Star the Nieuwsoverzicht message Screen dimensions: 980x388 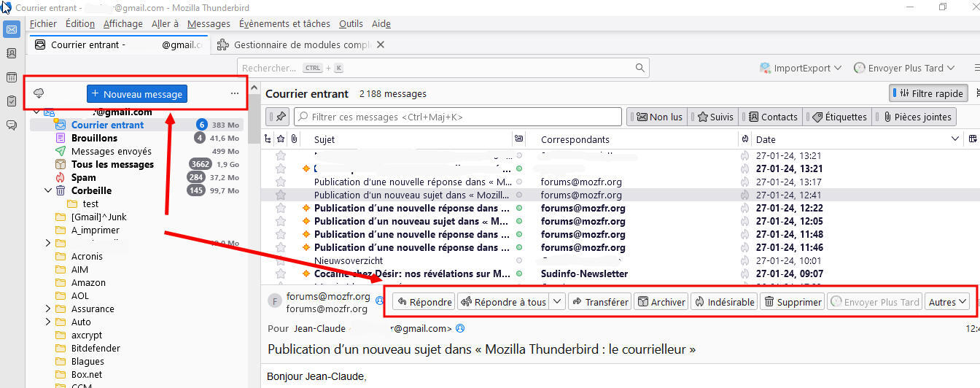(x=281, y=260)
